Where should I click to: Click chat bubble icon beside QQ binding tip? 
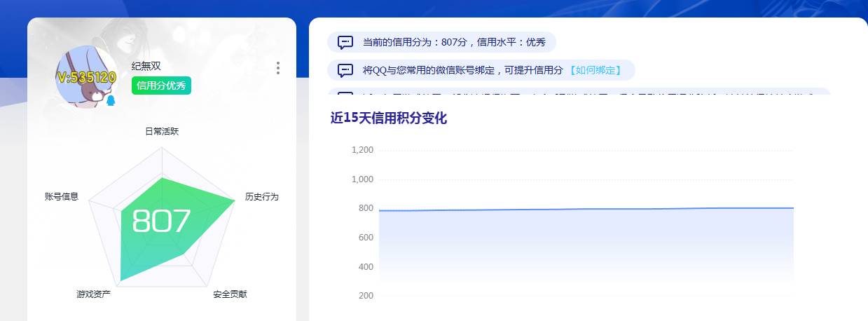(x=345, y=70)
